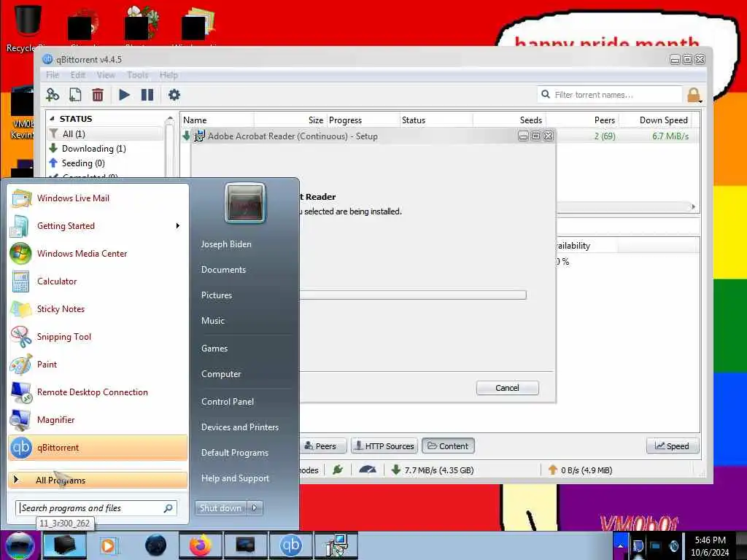The height and width of the screenshot is (560, 747).
Task: Switch to the Content tab
Action: pyautogui.click(x=448, y=446)
